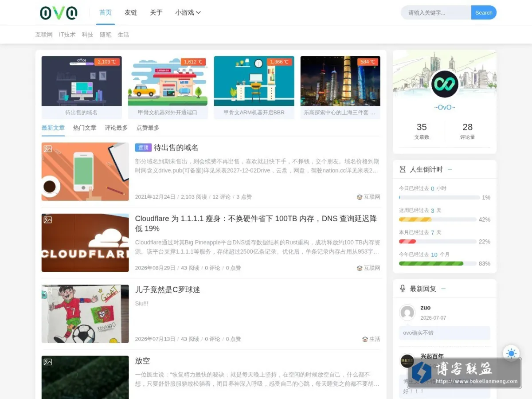Switch to the 点赞最多 tab

[148, 128]
